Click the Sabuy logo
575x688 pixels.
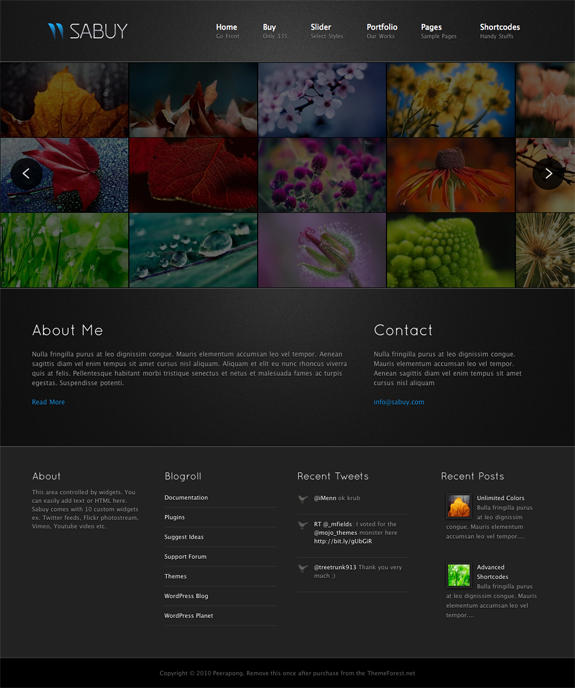(88, 31)
